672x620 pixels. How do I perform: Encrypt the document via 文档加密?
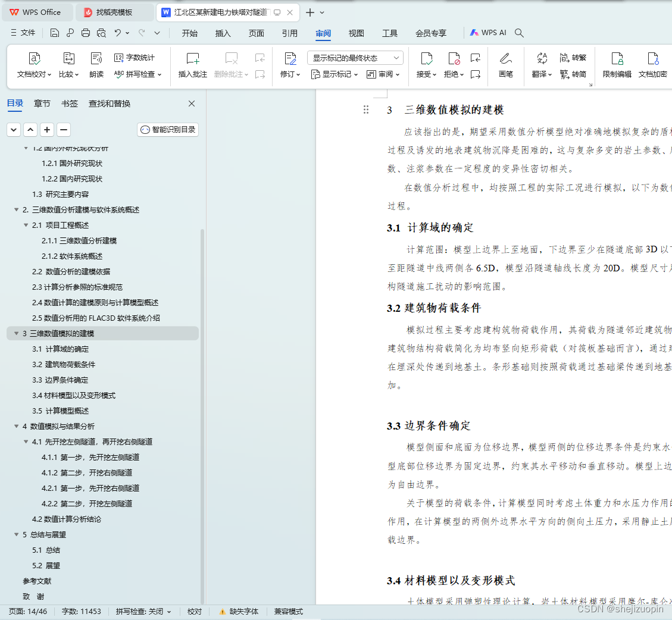coord(654,65)
